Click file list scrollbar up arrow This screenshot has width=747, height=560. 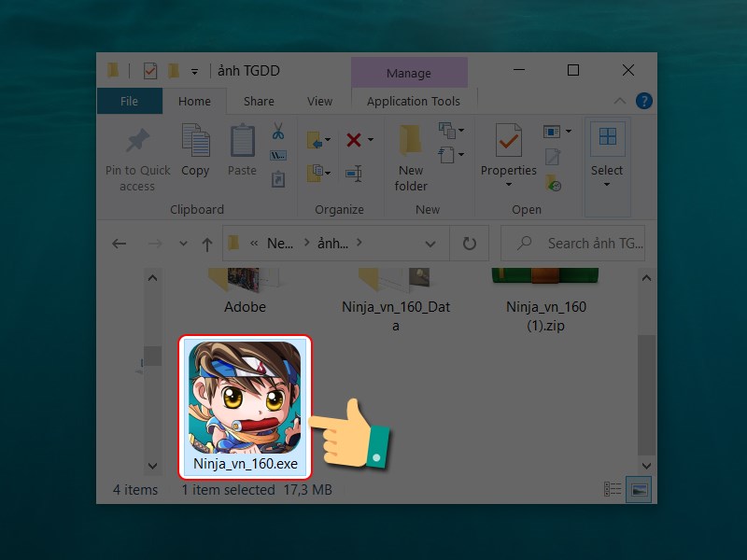[646, 277]
